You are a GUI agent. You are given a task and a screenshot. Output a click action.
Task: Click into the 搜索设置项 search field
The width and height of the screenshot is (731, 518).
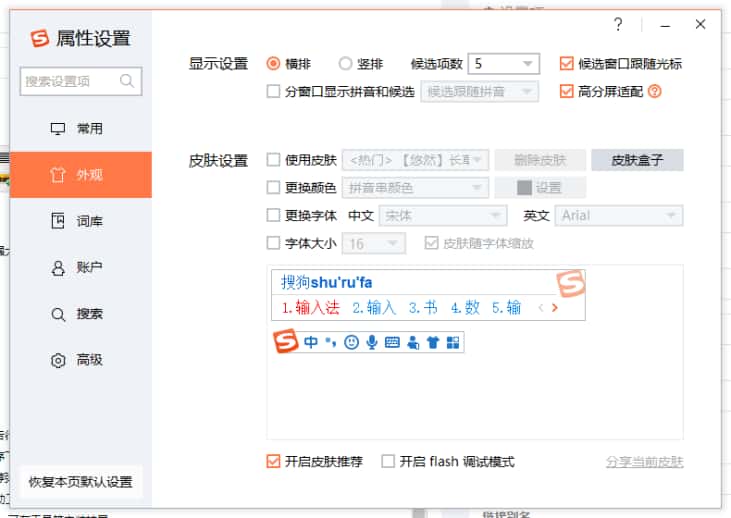coord(81,81)
